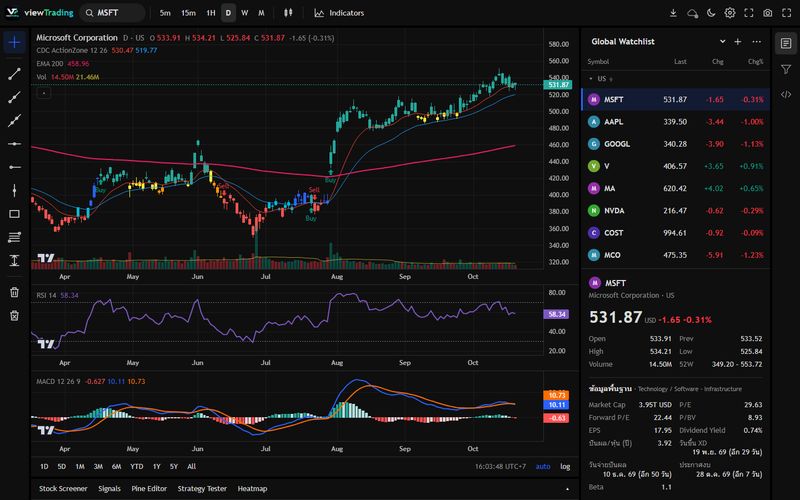The height and width of the screenshot is (500, 800).
Task: Open watchlist three-dots more menu
Action: (757, 42)
